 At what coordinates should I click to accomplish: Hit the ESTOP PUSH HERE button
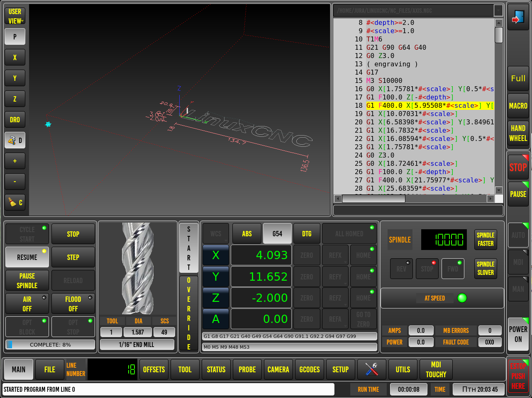coord(518,376)
